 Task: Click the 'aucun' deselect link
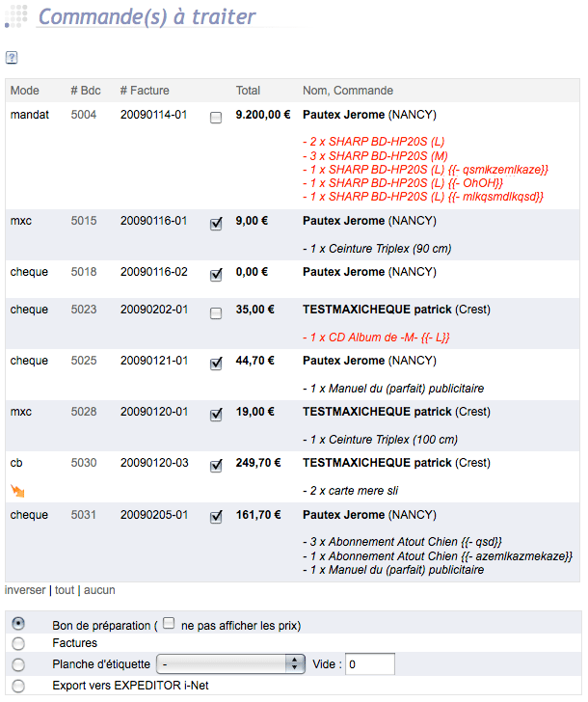(x=99, y=590)
